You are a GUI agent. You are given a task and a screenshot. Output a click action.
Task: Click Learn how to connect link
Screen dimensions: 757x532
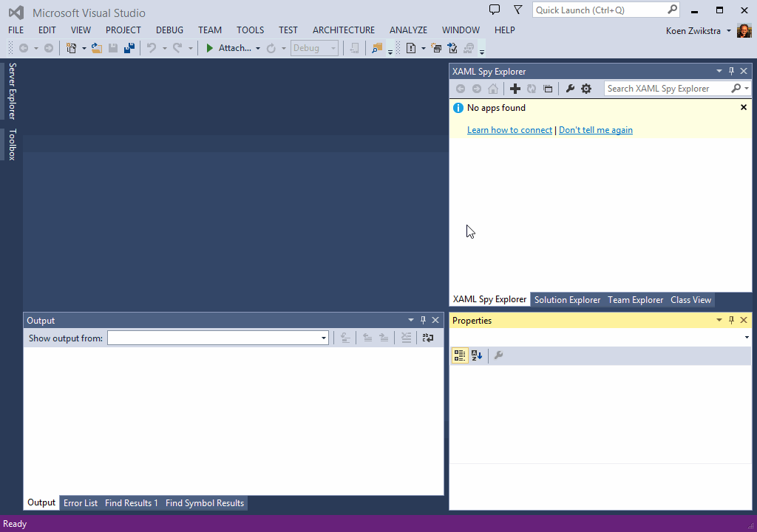coord(509,130)
